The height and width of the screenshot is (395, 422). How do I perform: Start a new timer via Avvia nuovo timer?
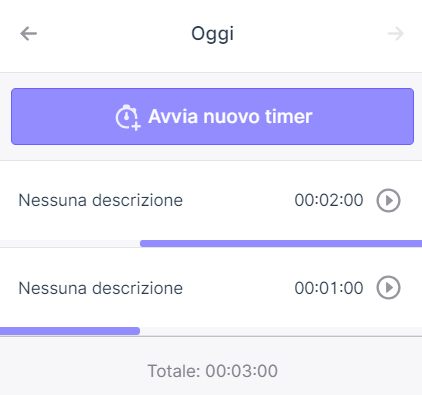click(212, 116)
